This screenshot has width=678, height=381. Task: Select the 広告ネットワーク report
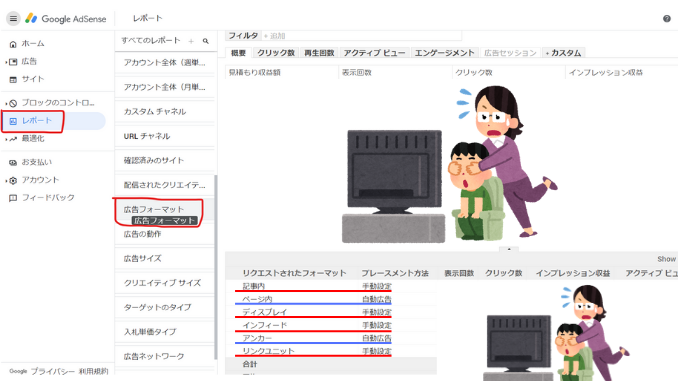tap(165, 356)
